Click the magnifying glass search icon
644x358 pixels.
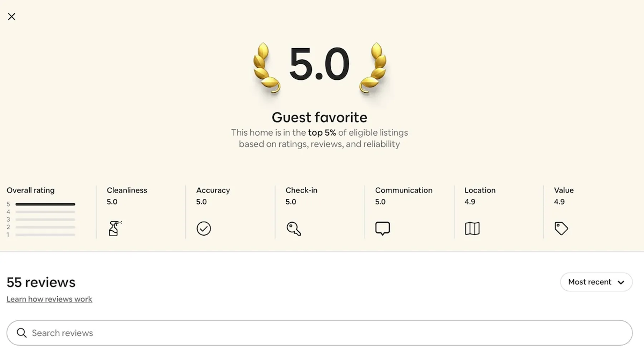click(22, 333)
